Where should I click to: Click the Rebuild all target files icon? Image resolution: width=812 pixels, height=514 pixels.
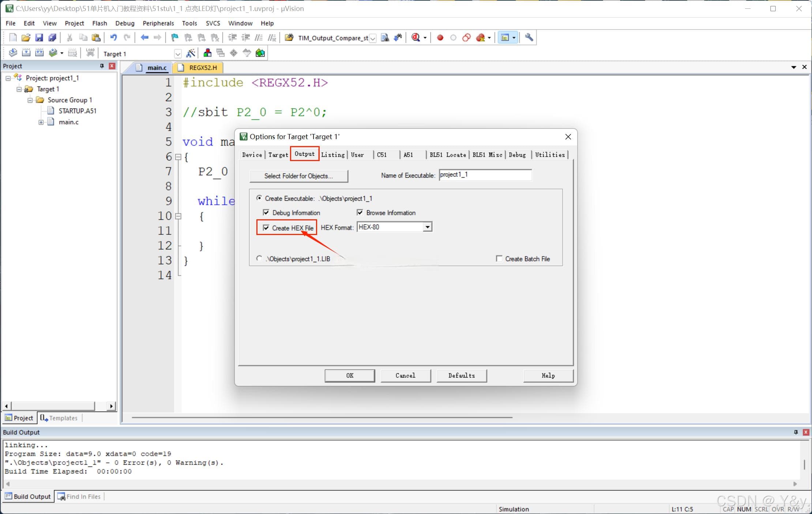pyautogui.click(x=40, y=53)
